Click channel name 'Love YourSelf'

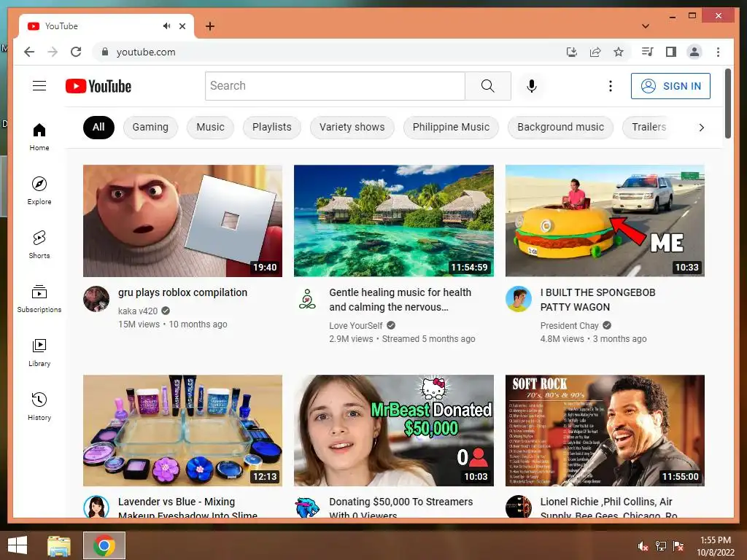(356, 326)
